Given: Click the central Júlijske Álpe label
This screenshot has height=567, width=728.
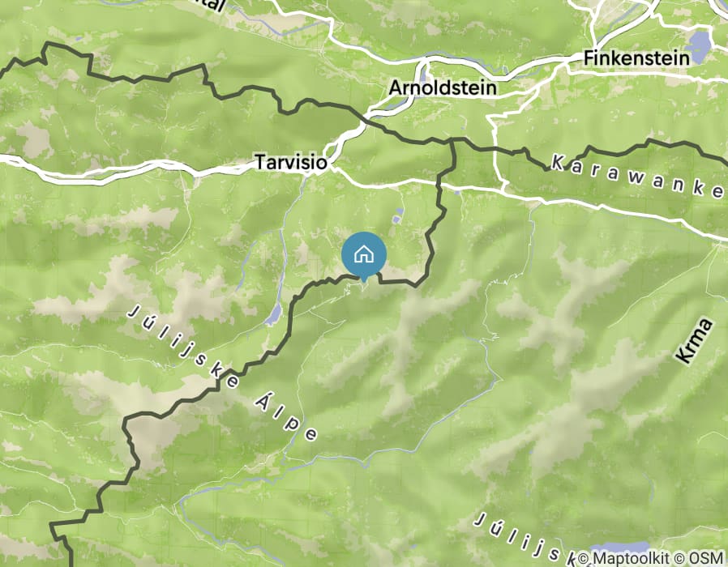Looking at the screenshot, I should 223,373.
